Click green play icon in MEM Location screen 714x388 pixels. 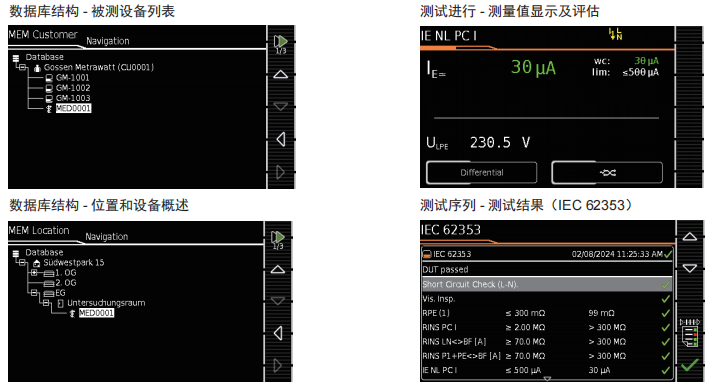coord(278,238)
